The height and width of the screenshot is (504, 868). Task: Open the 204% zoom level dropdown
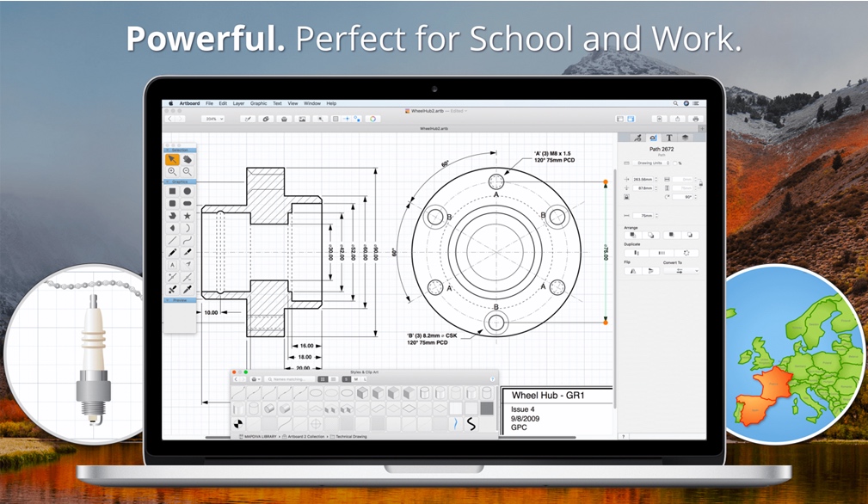click(x=212, y=119)
